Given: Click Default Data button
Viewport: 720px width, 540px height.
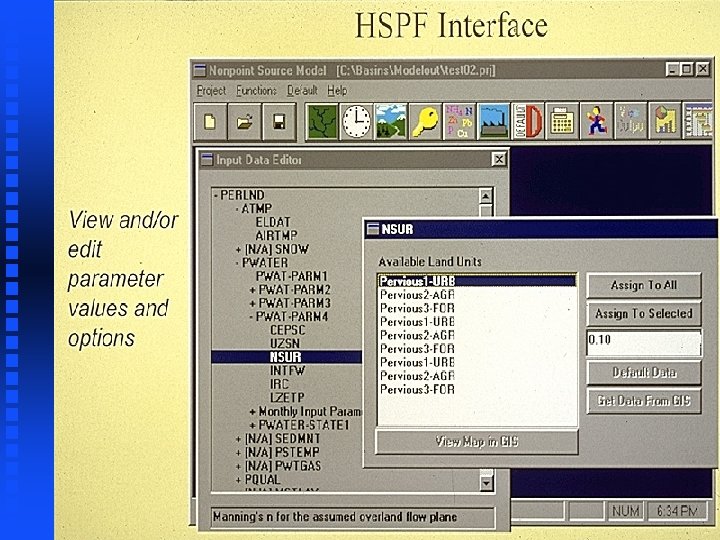Looking at the screenshot, I should [644, 372].
